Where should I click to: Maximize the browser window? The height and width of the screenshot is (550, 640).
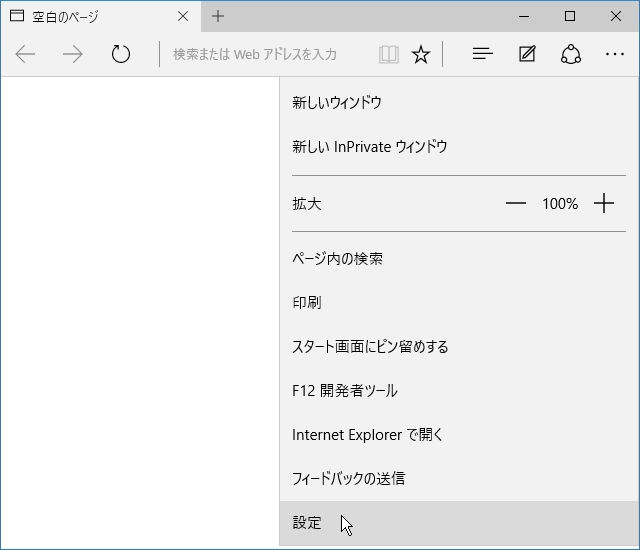[570, 16]
